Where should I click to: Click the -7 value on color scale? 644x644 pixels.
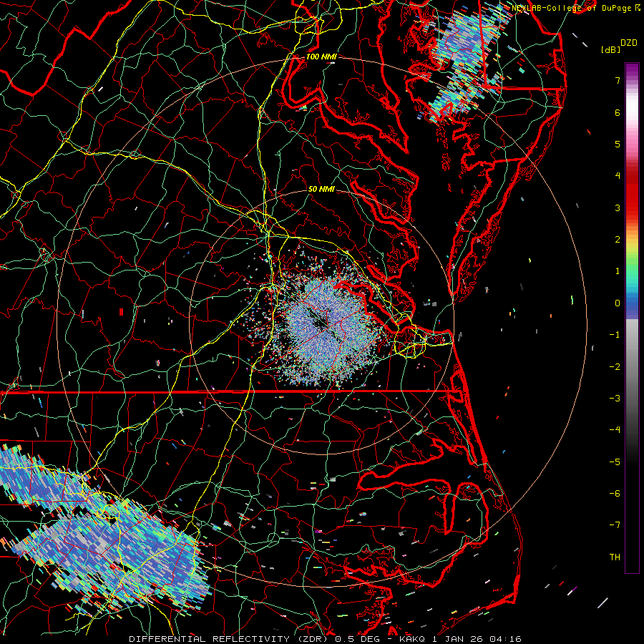[615, 525]
